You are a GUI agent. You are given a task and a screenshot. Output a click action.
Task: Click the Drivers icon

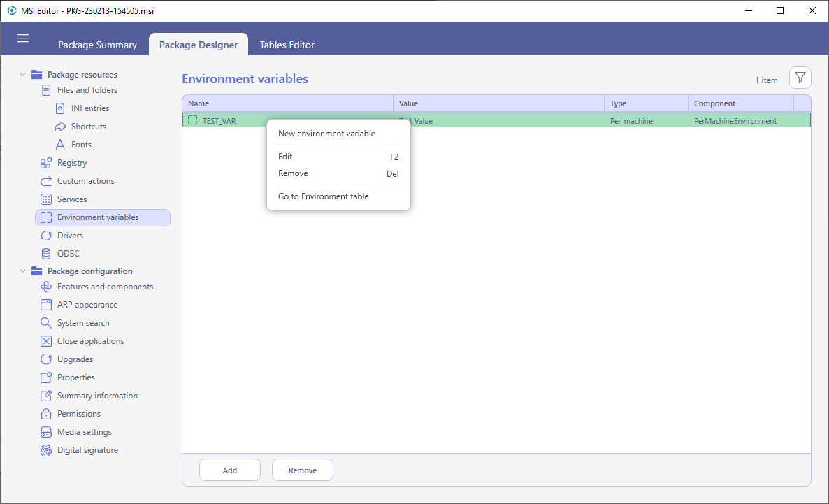click(x=46, y=236)
